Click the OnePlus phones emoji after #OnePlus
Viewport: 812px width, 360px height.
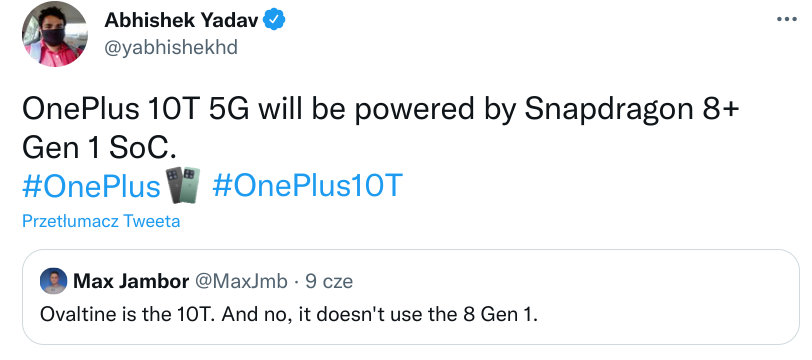[183, 185]
